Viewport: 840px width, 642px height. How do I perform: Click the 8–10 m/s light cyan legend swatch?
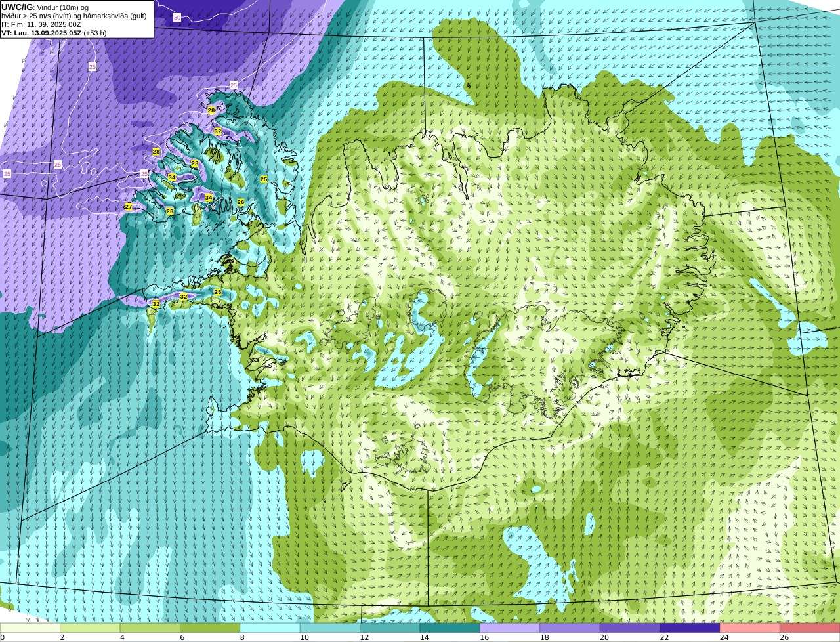pyautogui.click(x=270, y=628)
